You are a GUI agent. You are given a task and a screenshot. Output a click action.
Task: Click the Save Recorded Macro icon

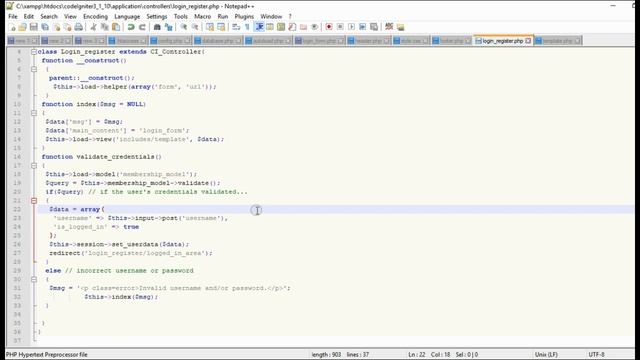pyautogui.click(x=374, y=27)
